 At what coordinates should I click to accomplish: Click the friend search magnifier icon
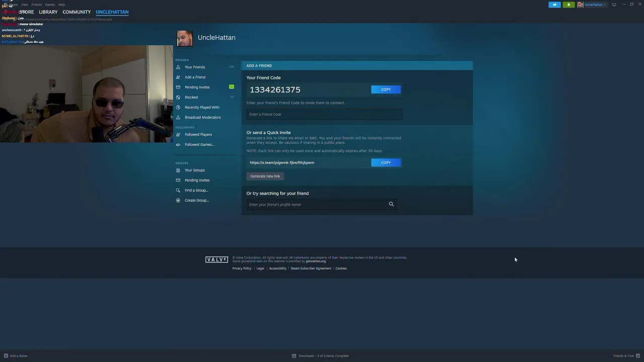(391, 204)
